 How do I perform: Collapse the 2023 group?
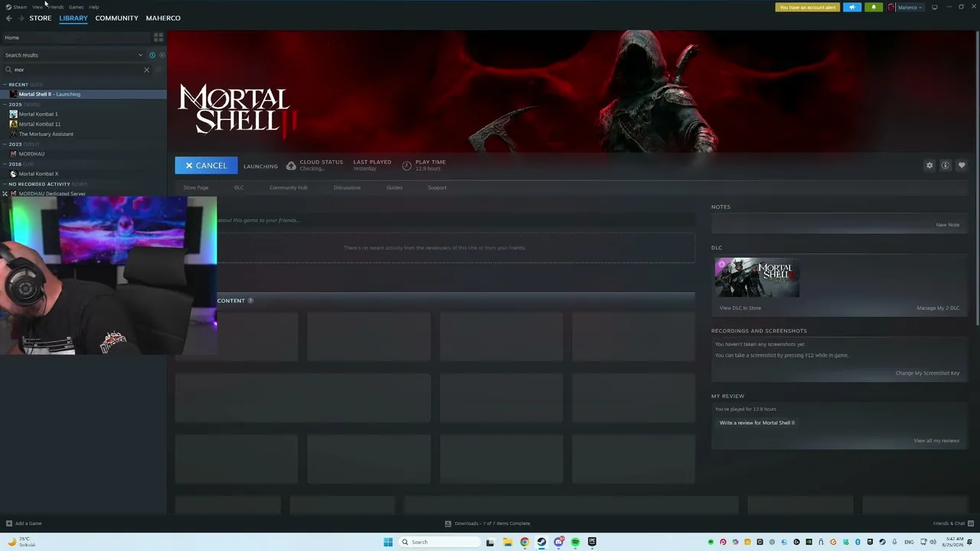[5, 144]
